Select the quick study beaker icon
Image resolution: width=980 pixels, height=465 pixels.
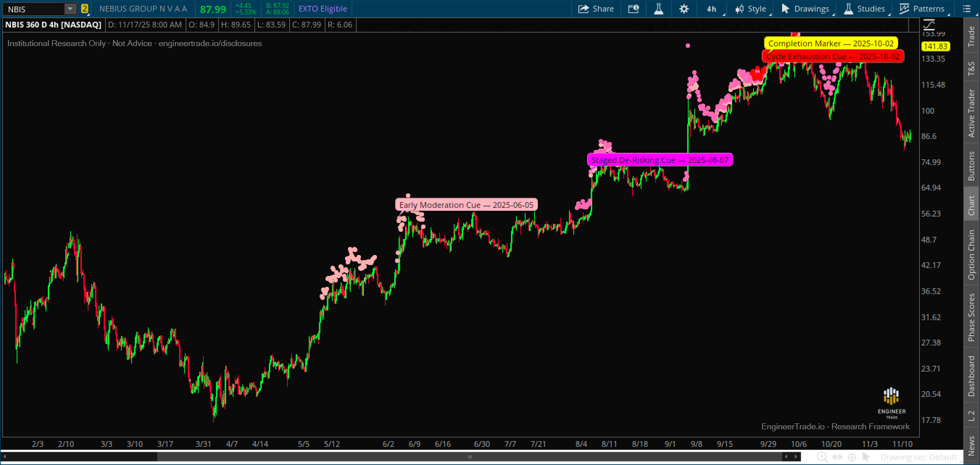click(x=659, y=8)
